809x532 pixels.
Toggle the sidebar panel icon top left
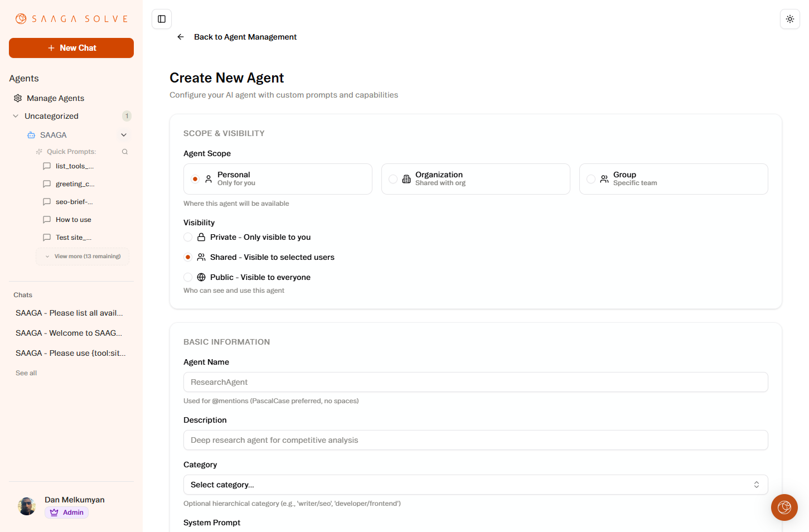[x=162, y=18]
